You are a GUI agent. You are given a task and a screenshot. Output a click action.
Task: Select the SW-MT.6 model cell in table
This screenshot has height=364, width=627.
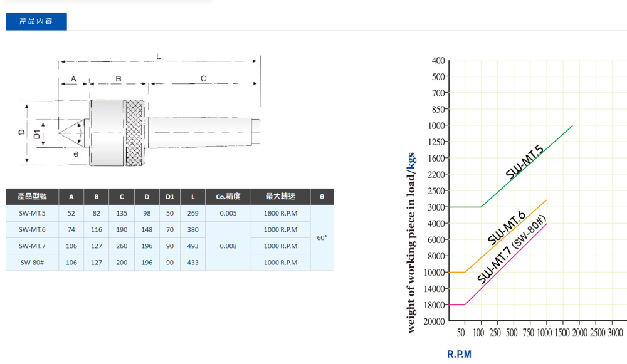[x=33, y=229]
